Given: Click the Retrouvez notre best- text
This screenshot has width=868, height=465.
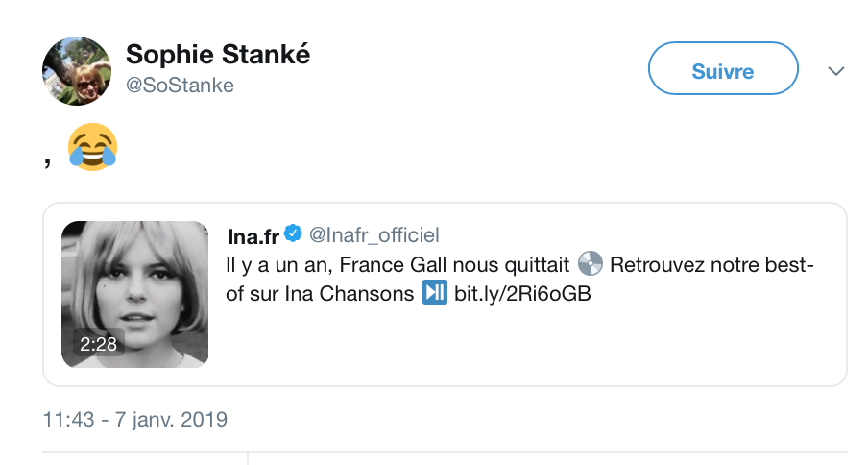Looking at the screenshot, I should 711,264.
